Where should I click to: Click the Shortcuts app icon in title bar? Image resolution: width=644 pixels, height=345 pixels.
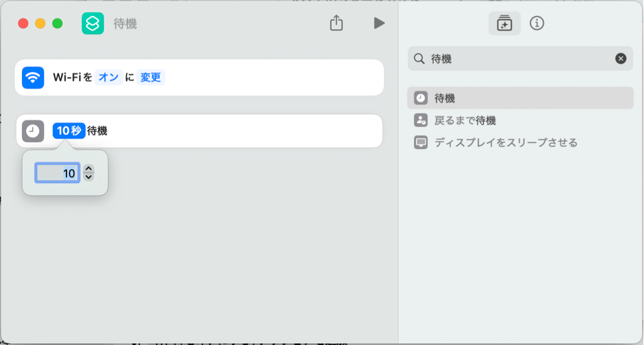[93, 23]
